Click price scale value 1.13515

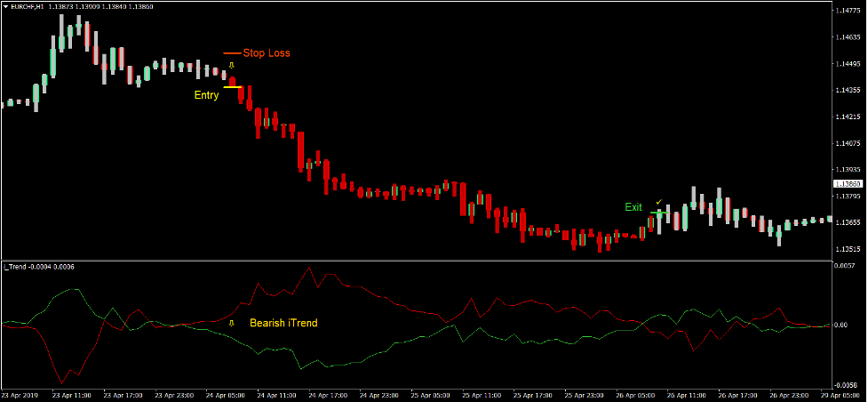coord(849,250)
